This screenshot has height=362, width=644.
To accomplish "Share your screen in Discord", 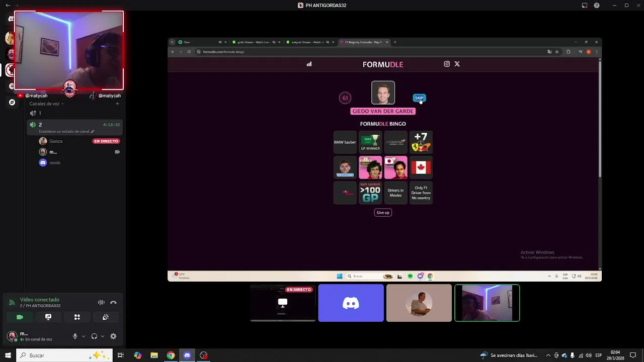I will click(x=48, y=317).
